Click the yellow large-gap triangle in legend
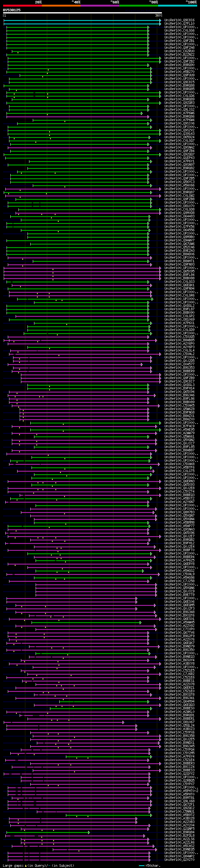 (26, 865)
